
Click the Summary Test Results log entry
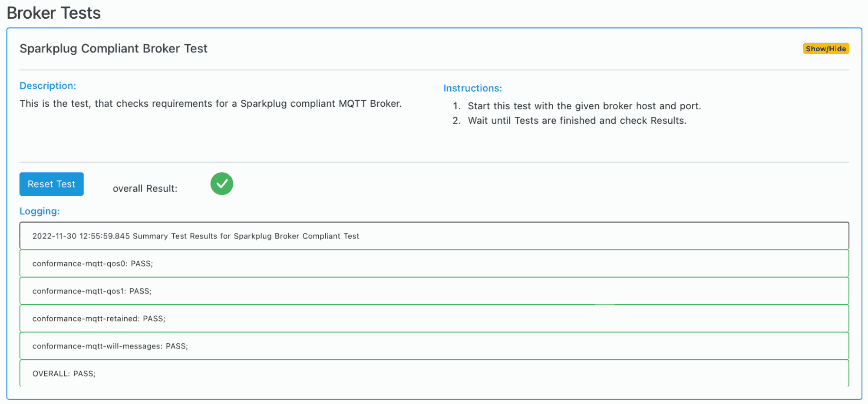point(434,236)
